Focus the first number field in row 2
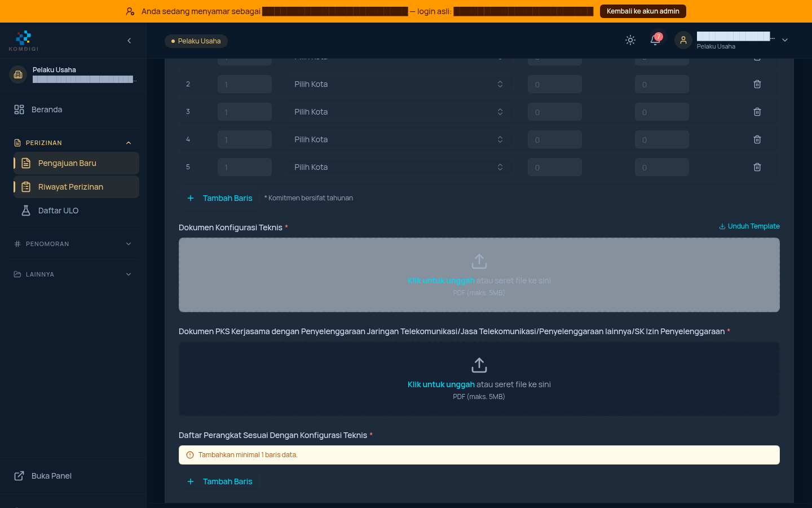Viewport: 812px width, 508px height. point(245,84)
